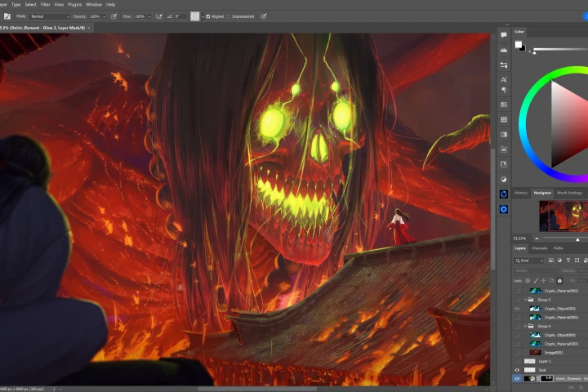Toggle the Aligned checkbox
The image size is (588, 392).
(208, 16)
